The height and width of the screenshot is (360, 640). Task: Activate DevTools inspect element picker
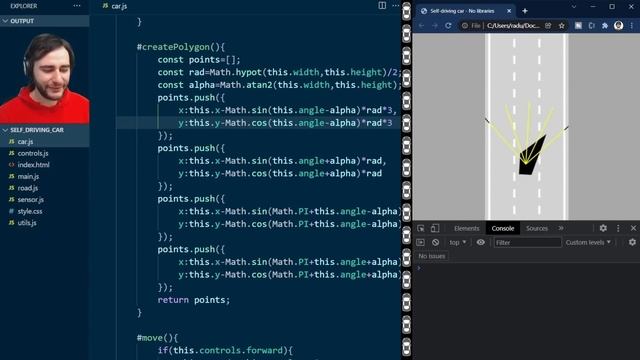(421, 229)
